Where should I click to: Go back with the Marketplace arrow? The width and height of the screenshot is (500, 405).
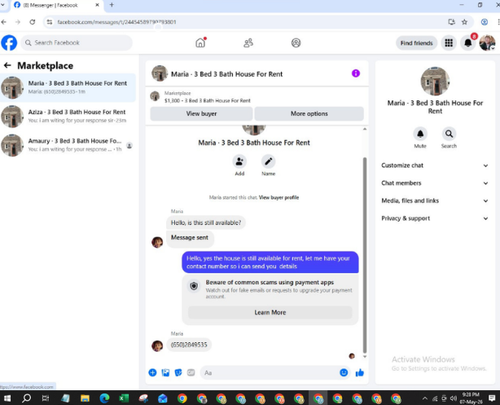[7, 65]
